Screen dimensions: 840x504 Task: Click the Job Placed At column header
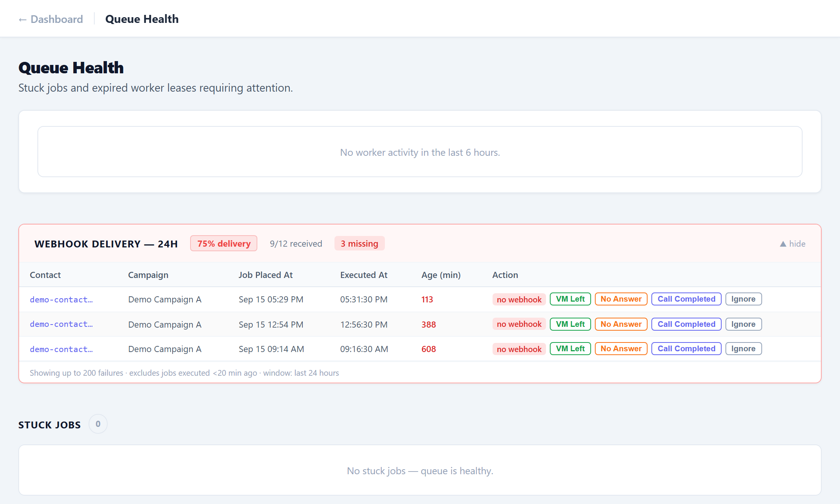266,275
